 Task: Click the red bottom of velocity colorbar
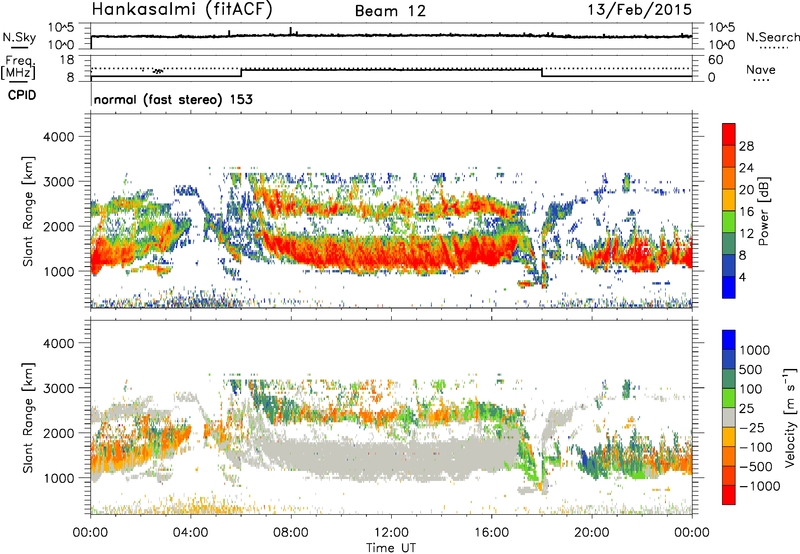pos(729,495)
